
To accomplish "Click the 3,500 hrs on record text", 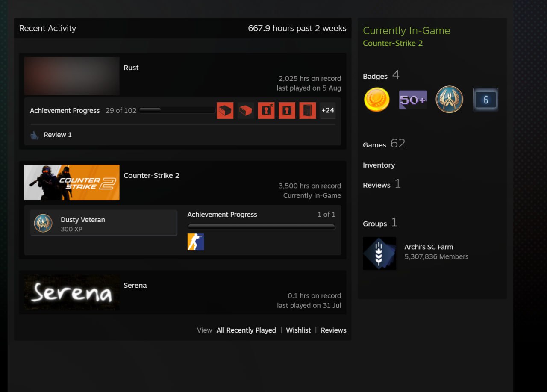I will [310, 186].
